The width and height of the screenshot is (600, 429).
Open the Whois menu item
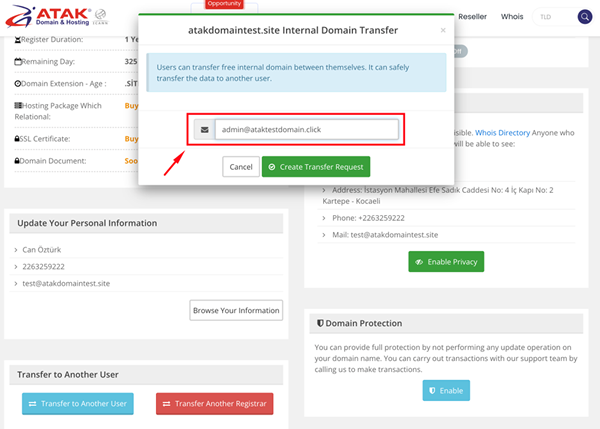tap(512, 17)
